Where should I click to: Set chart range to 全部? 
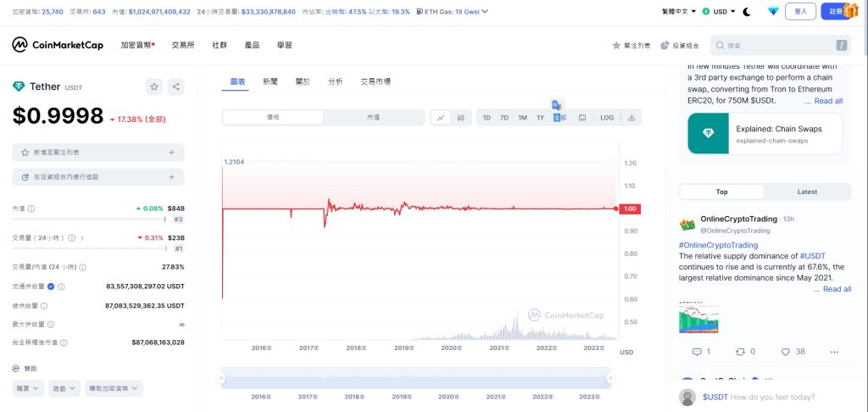[560, 117]
